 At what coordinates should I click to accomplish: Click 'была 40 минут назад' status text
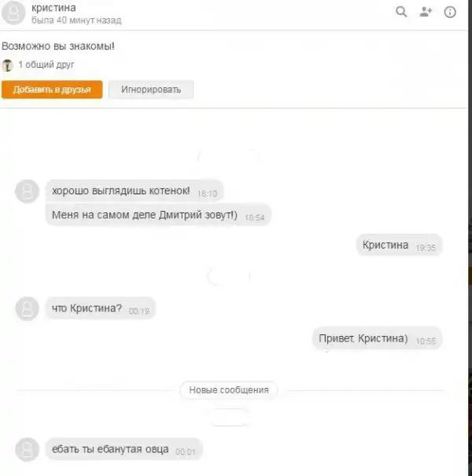coord(76,20)
